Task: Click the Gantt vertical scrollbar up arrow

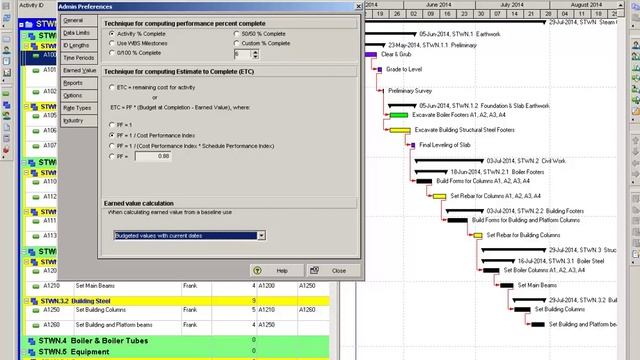Action: 620,5
